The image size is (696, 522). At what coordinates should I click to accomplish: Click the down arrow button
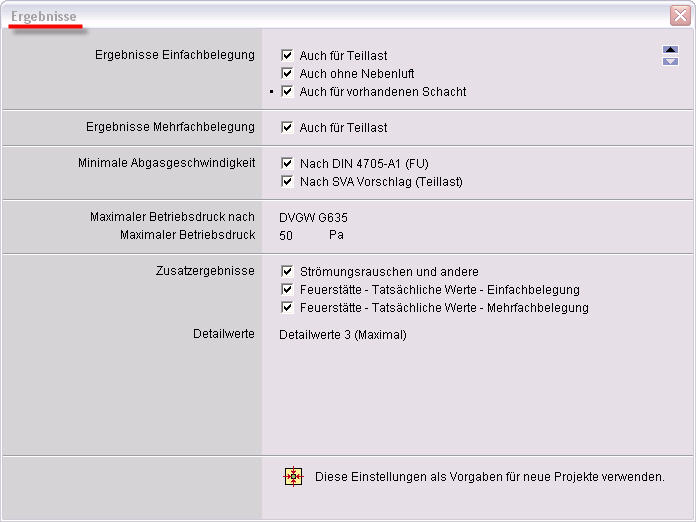tap(670, 61)
